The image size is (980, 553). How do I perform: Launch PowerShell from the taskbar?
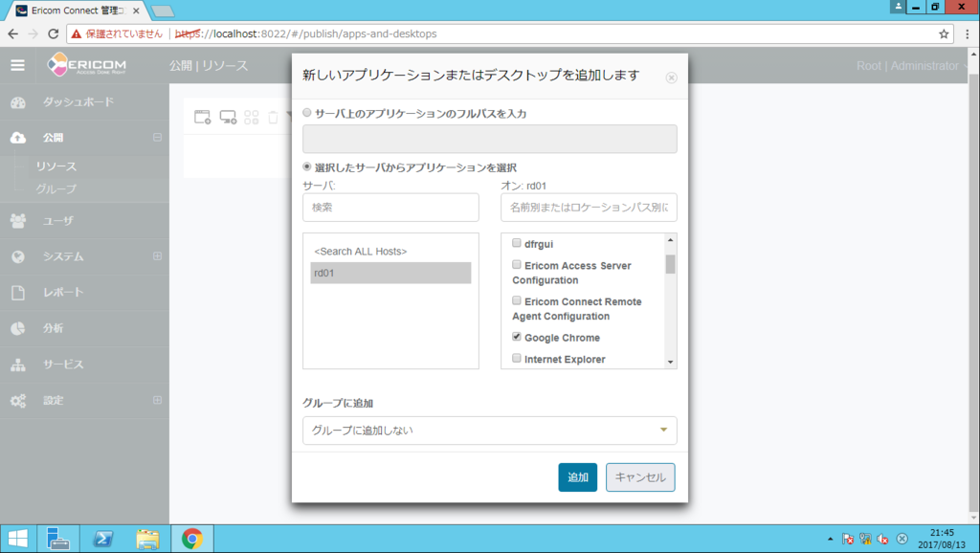pos(102,539)
